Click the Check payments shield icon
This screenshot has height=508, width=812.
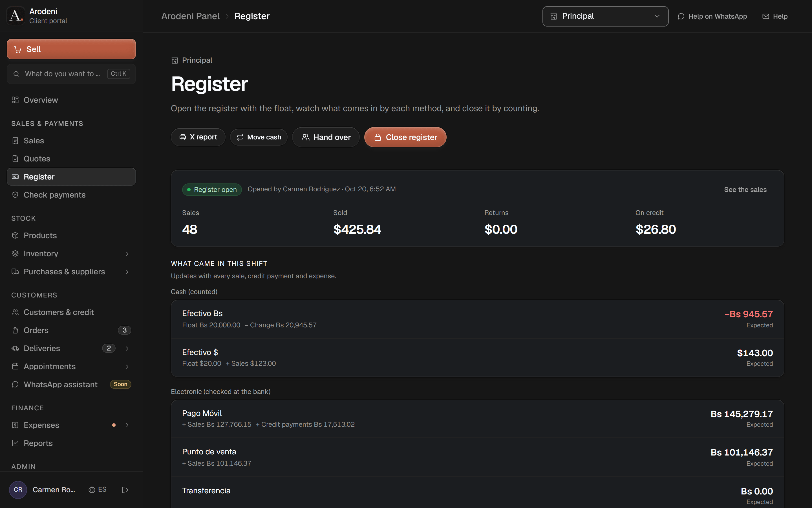click(15, 195)
